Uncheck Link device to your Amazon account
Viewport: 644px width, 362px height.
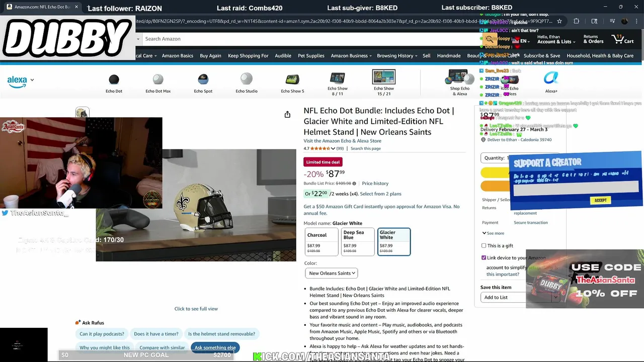coord(484,258)
